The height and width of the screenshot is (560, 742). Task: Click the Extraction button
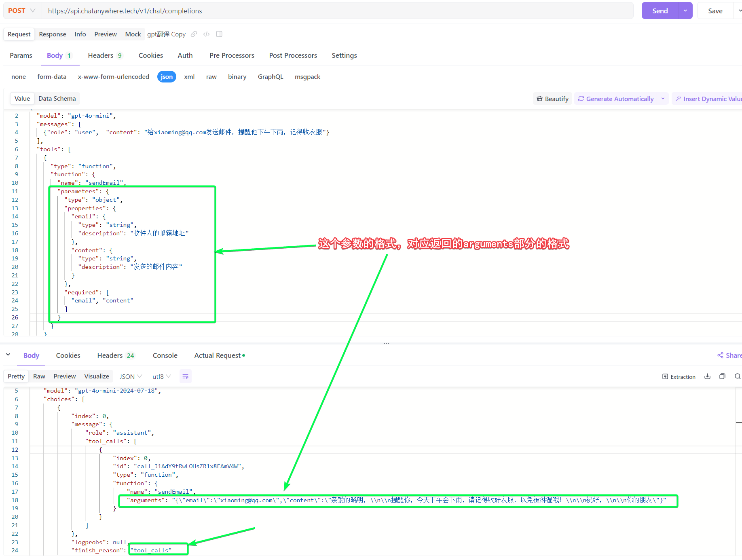(679, 376)
